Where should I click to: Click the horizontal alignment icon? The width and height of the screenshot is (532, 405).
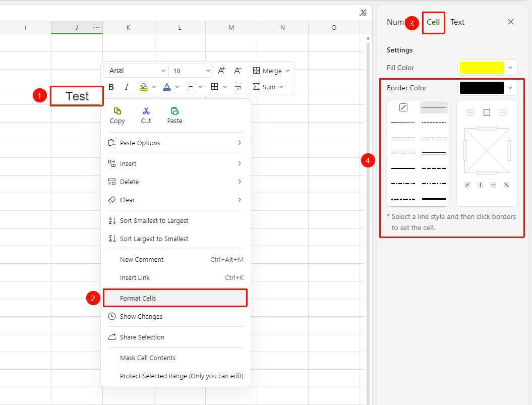pos(191,87)
